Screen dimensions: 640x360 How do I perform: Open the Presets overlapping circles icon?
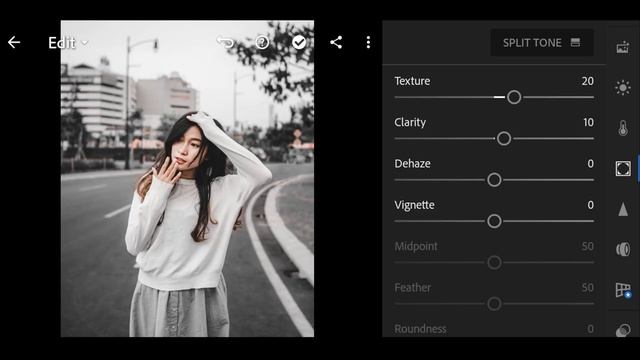tap(623, 330)
